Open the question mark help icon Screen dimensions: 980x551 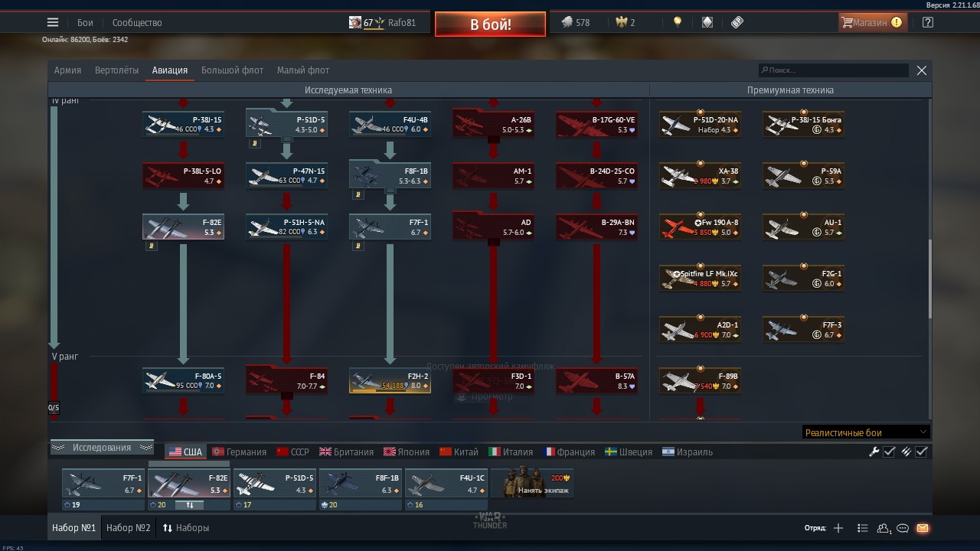tap(928, 22)
